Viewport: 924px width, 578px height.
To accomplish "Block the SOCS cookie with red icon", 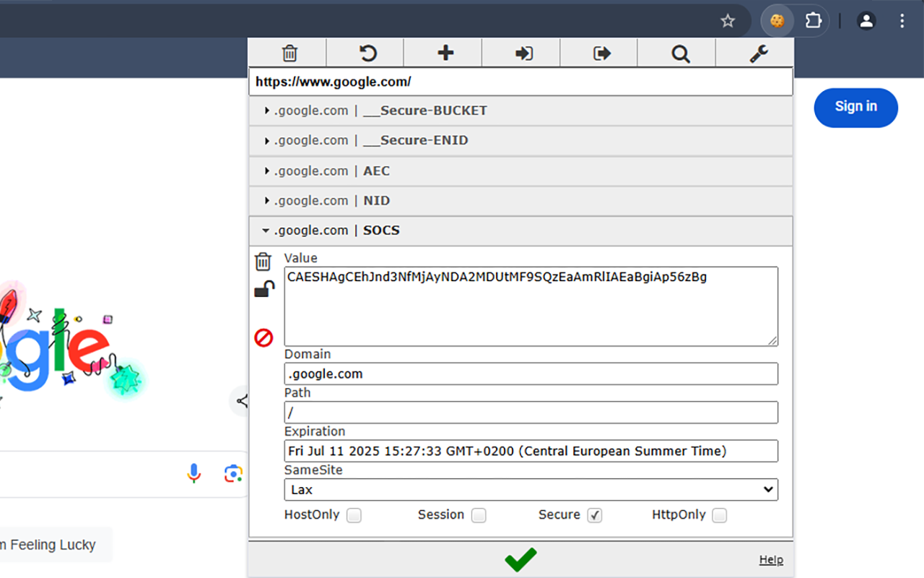I will click(263, 337).
